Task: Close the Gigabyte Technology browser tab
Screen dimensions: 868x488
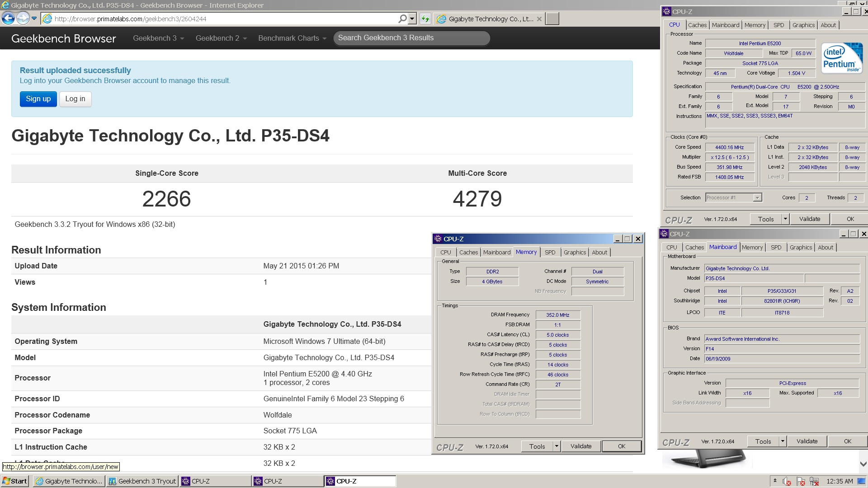Action: pyautogui.click(x=539, y=19)
